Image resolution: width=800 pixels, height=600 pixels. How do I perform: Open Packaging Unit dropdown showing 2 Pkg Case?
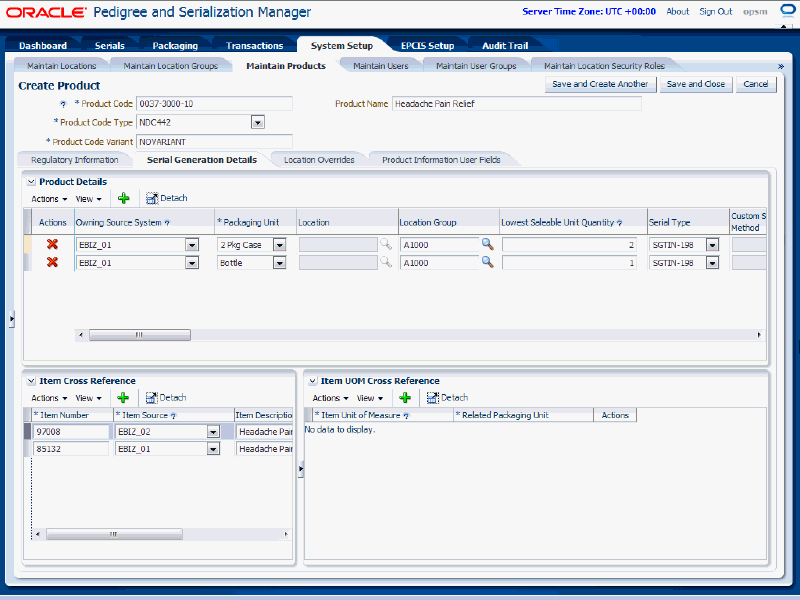coord(280,245)
